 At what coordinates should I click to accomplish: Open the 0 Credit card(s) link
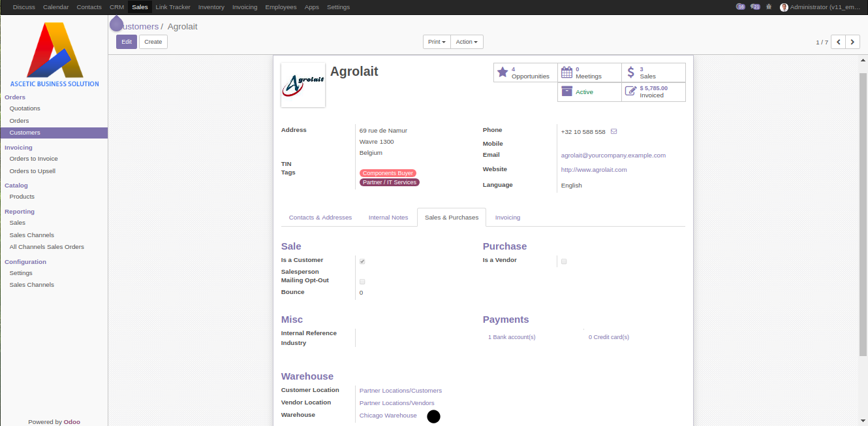[609, 337]
